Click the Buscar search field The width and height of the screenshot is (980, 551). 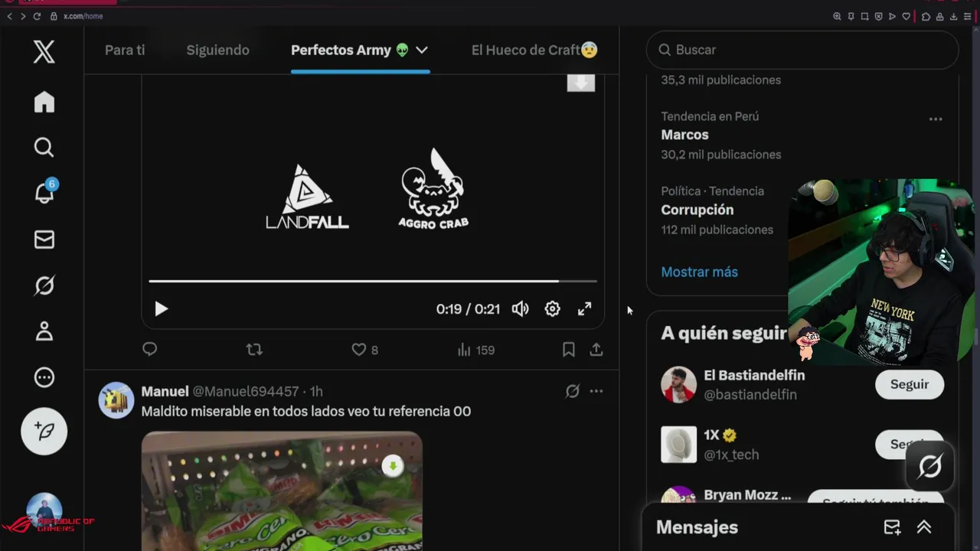pos(802,50)
